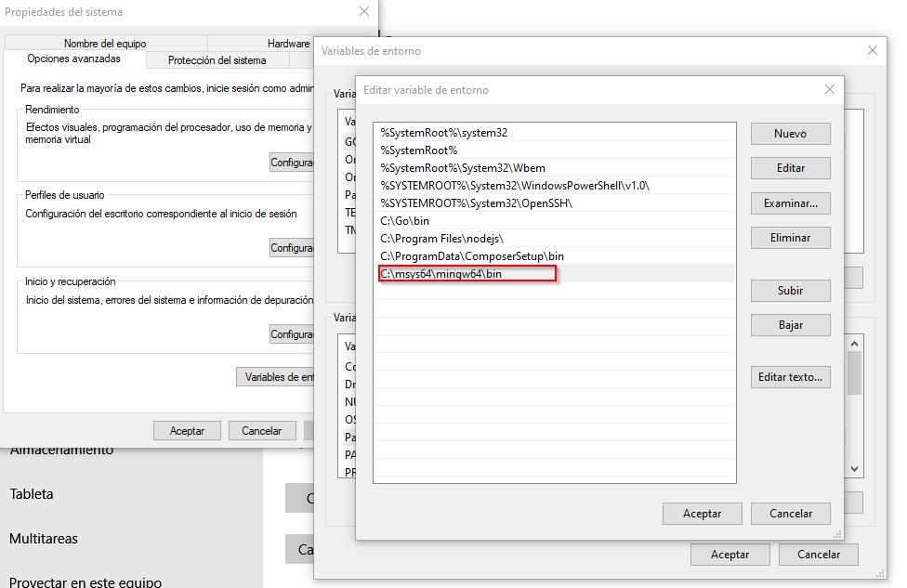Confirm with Aceptar in edit dialog
Viewport: 907px width, 588px height.
tap(702, 514)
